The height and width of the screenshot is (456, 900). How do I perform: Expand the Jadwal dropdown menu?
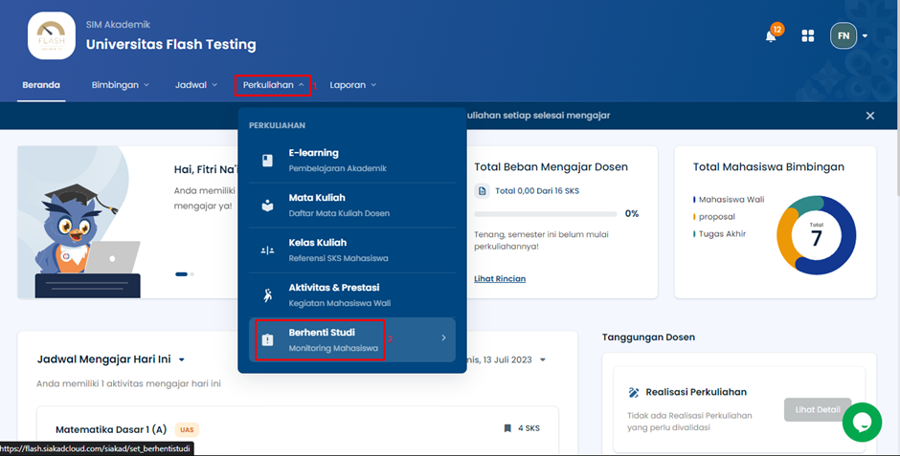[x=195, y=85]
